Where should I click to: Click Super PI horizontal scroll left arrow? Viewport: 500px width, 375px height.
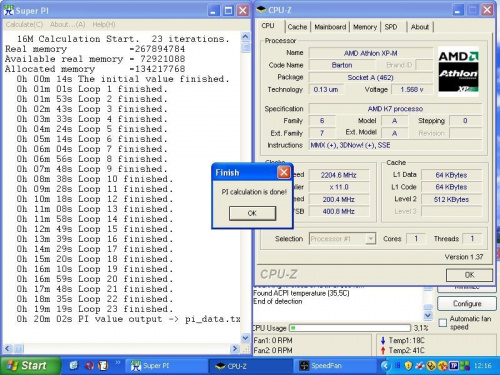[7, 349]
